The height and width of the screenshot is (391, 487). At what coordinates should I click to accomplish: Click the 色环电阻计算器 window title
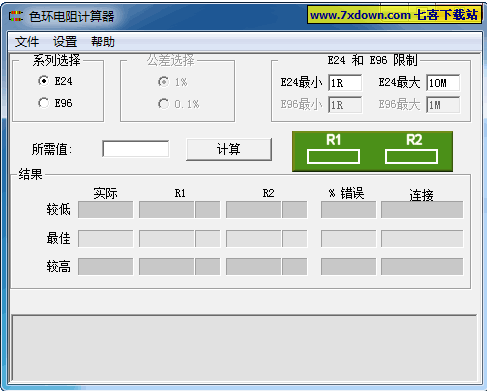click(x=72, y=16)
